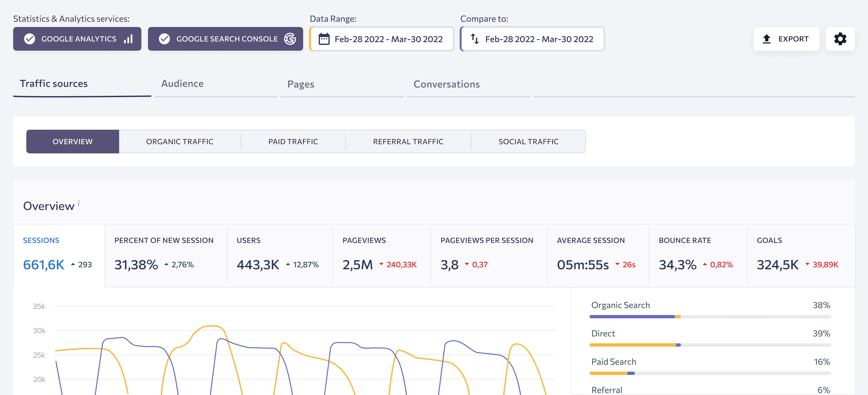The height and width of the screenshot is (395, 868).
Task: Select the Social Traffic segment
Action: [x=528, y=141]
